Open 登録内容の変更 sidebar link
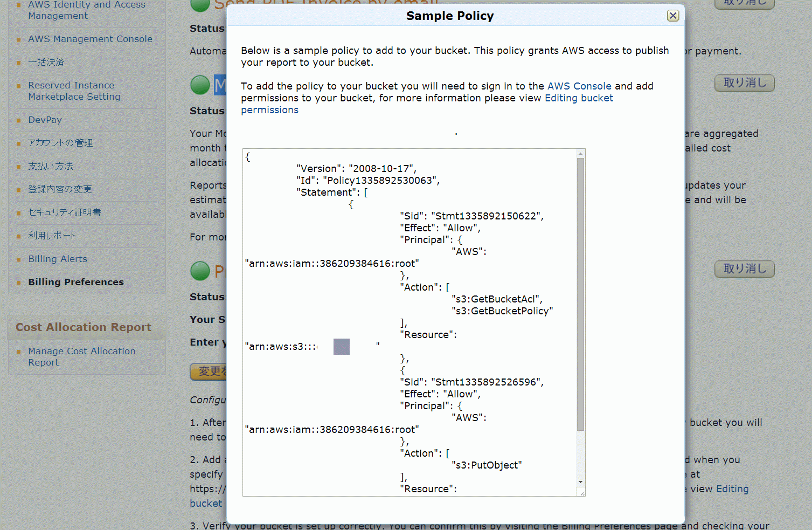Image resolution: width=812 pixels, height=530 pixels. 60,189
